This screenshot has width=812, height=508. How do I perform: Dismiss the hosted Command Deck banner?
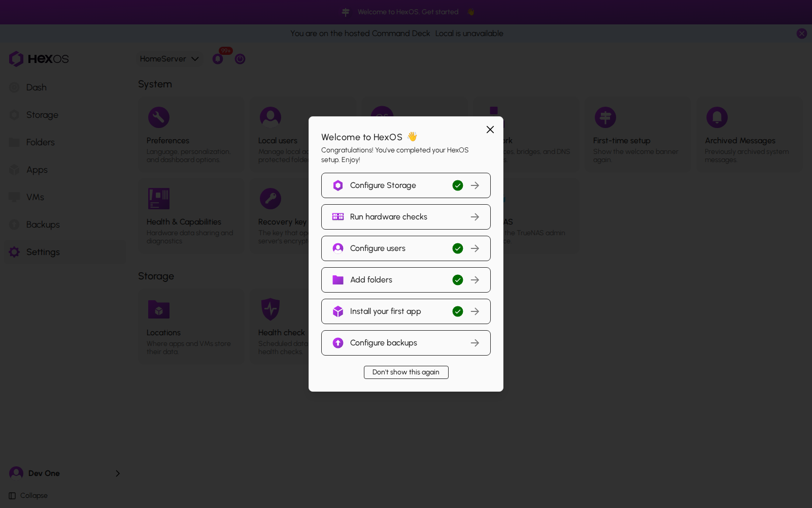pyautogui.click(x=802, y=34)
